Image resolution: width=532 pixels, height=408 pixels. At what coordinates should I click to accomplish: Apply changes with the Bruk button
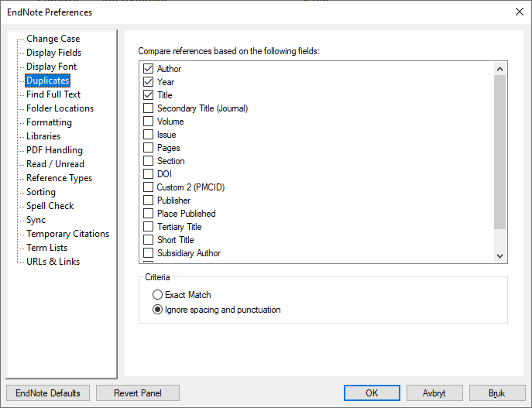[x=497, y=393]
